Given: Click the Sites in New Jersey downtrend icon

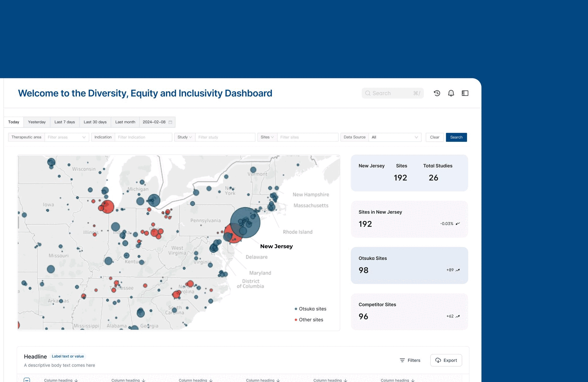Looking at the screenshot, I should (458, 224).
